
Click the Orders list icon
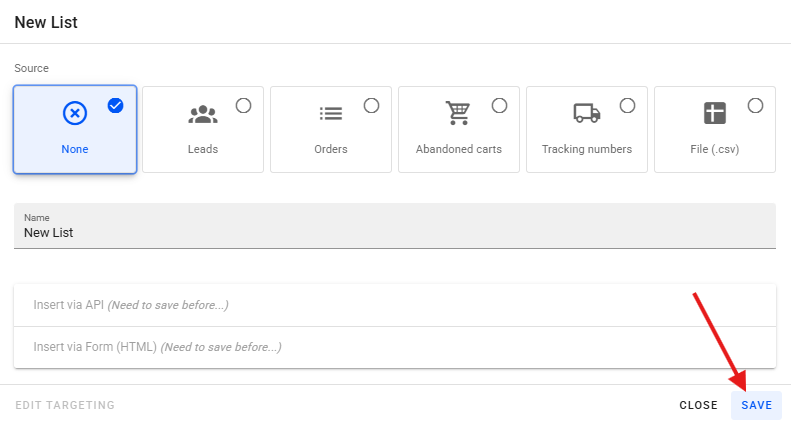click(331, 114)
